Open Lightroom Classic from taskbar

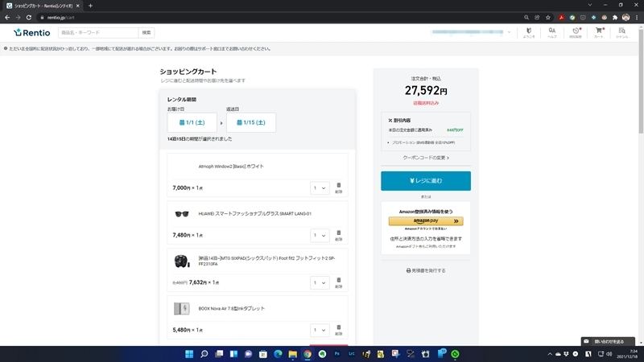point(352,354)
